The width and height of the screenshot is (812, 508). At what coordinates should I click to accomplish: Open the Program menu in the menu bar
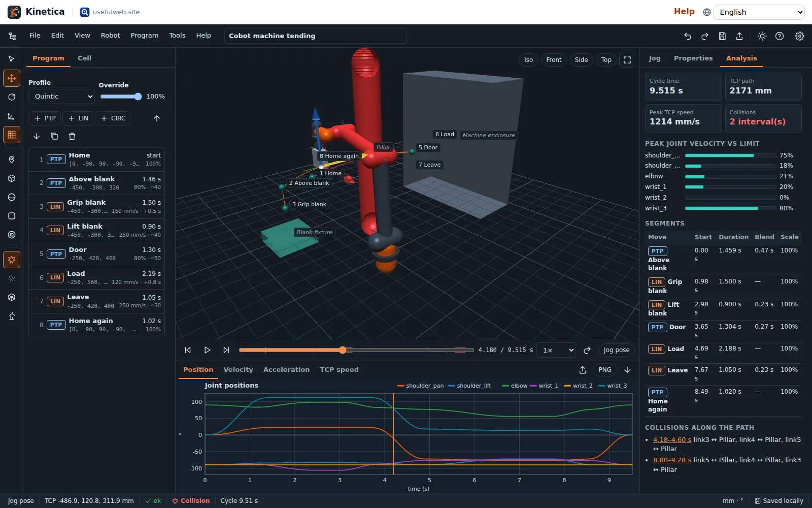click(x=145, y=36)
